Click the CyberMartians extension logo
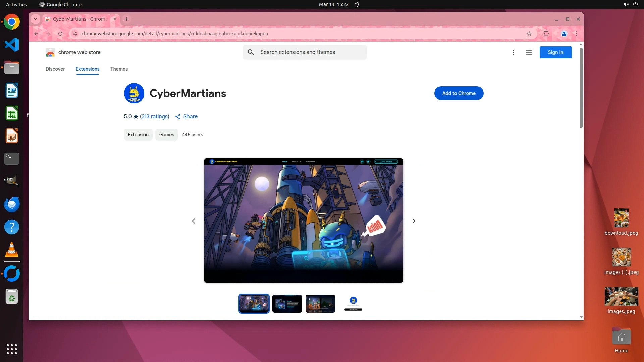Viewport: 644px width, 362px height. (134, 93)
